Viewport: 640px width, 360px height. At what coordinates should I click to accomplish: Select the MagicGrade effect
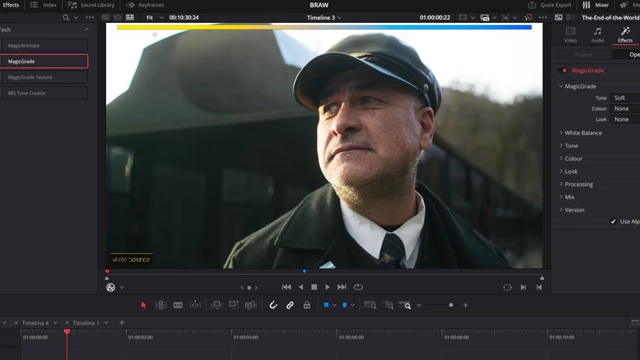coord(44,61)
